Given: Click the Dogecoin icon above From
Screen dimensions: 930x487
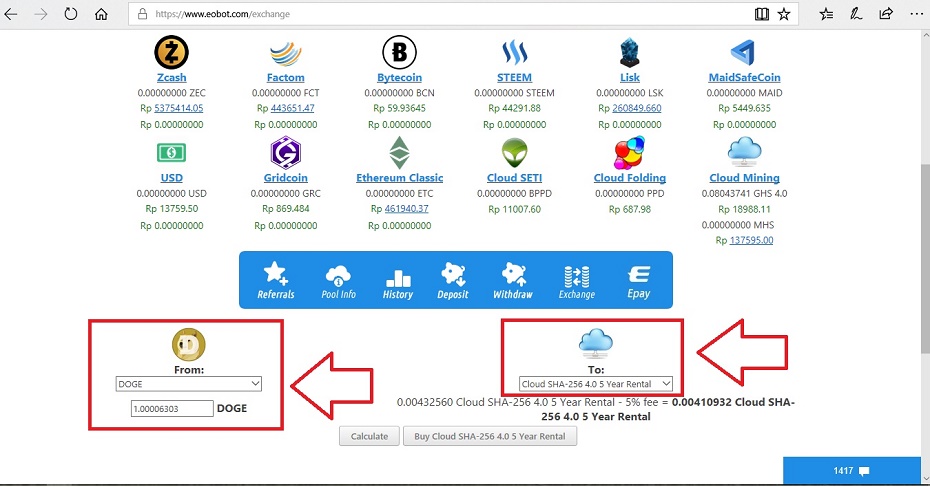Looking at the screenshot, I should coord(189,345).
